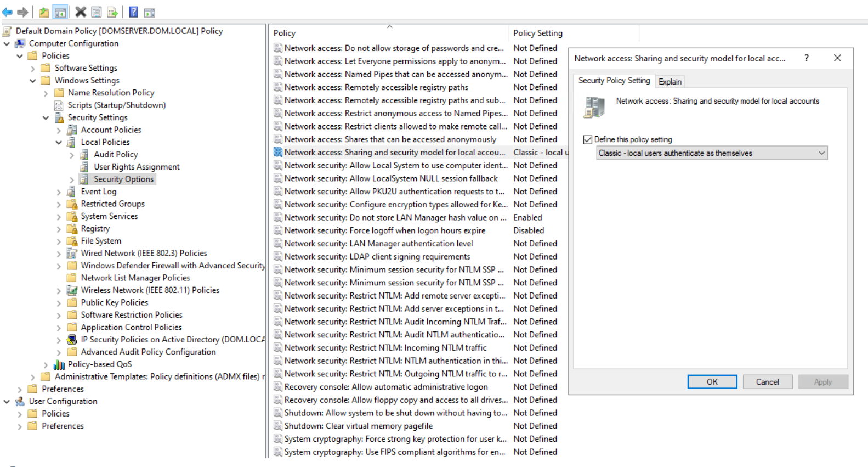Select Recovery console: Allow automatic administrative logon
This screenshot has width=868, height=467.
386,387
